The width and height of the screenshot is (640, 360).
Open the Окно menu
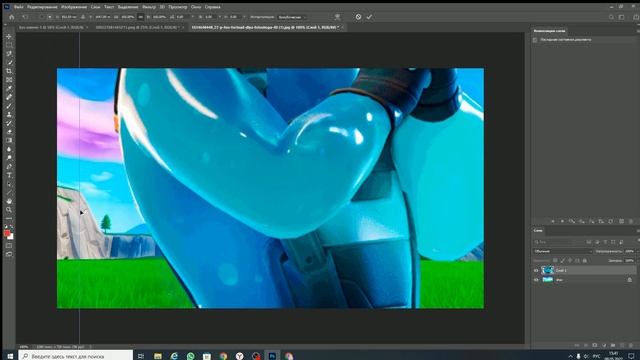[x=196, y=7]
